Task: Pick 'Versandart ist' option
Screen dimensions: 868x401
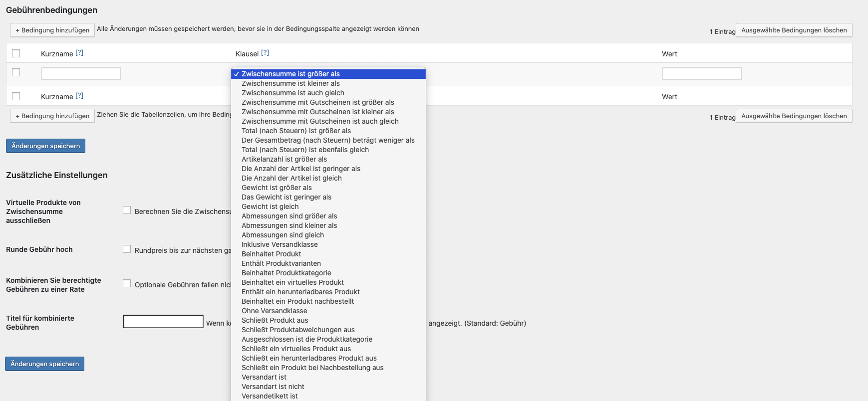Action: tap(328, 377)
